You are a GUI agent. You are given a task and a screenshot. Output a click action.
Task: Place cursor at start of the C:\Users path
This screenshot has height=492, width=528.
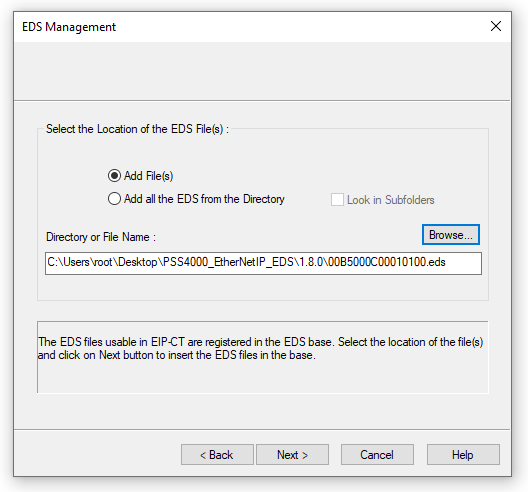pyautogui.click(x=48, y=262)
